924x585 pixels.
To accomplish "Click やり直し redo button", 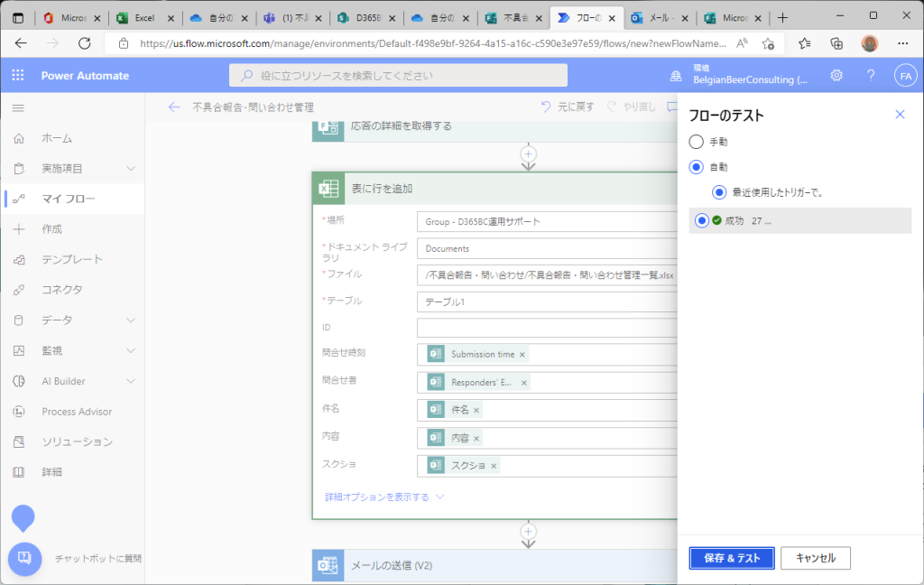I will pos(631,107).
